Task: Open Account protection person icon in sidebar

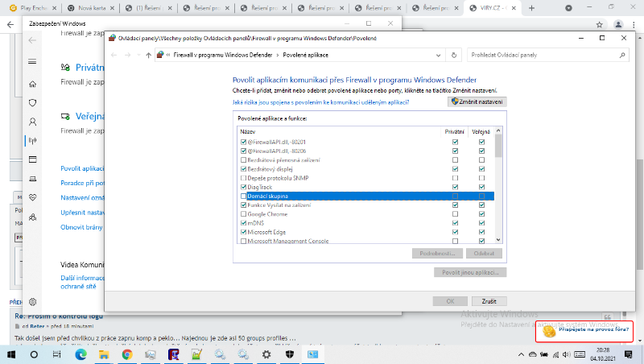Action: point(33,122)
